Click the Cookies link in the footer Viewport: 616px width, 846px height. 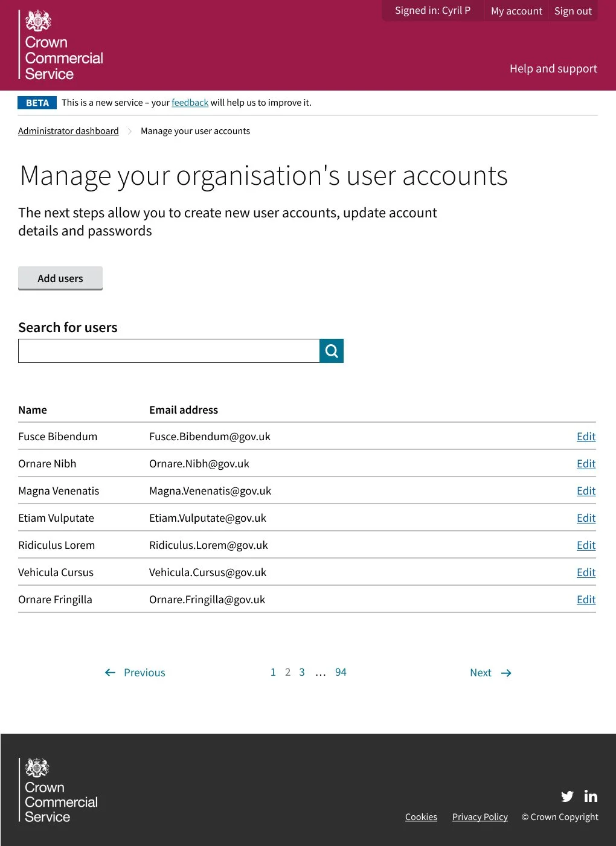coord(421,817)
